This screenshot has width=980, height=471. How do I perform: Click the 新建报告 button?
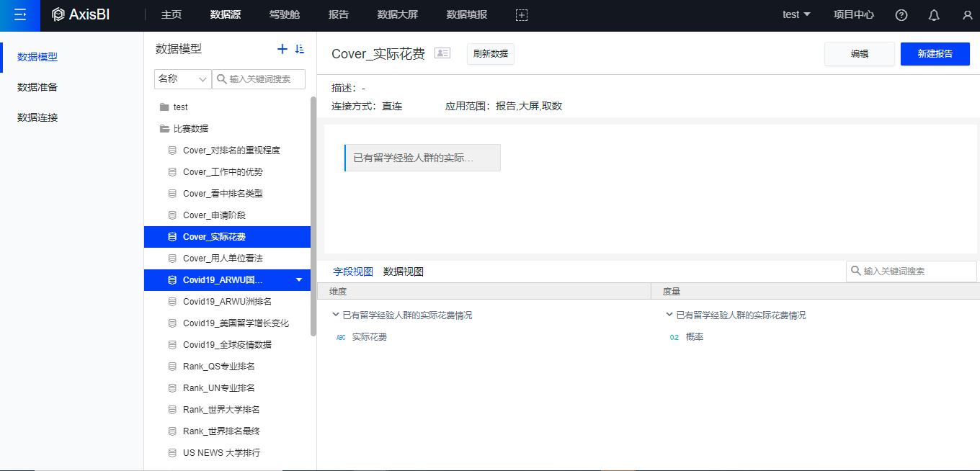935,54
